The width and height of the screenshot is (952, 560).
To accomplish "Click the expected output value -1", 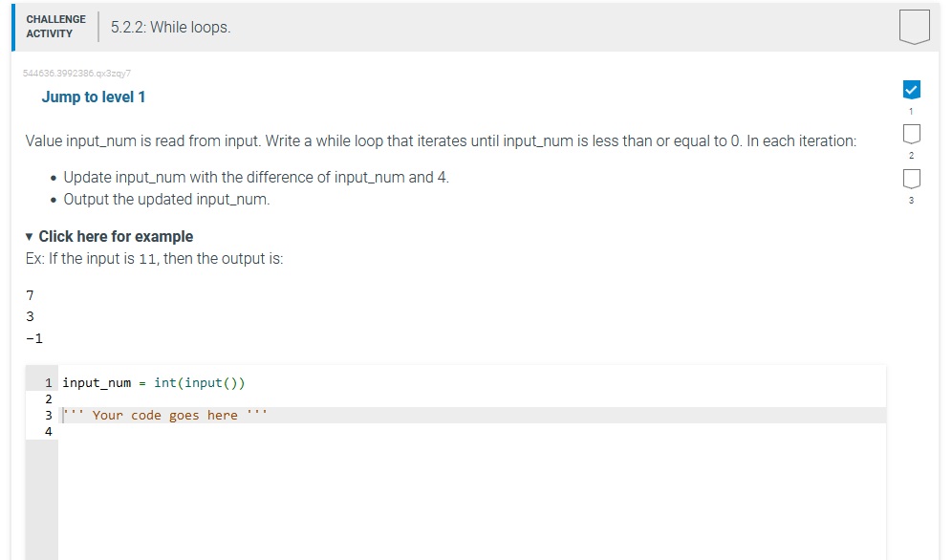I will (32, 337).
